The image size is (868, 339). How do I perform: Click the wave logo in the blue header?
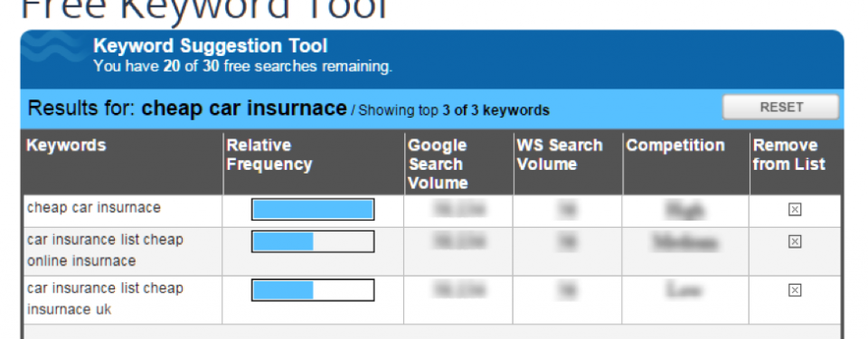point(53,47)
